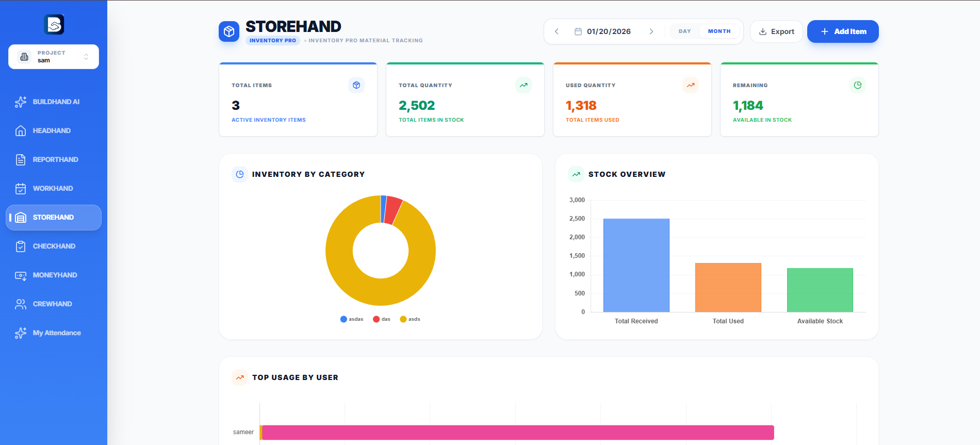Screen dimensions: 980x445
Task: Click the Storehand cube icon beside title
Action: 229,32
